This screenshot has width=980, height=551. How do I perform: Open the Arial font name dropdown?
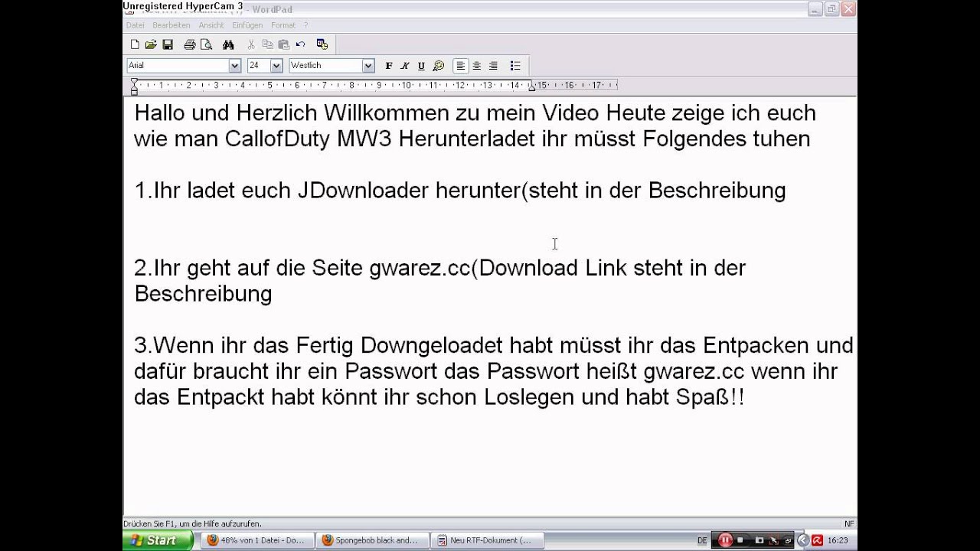235,66
